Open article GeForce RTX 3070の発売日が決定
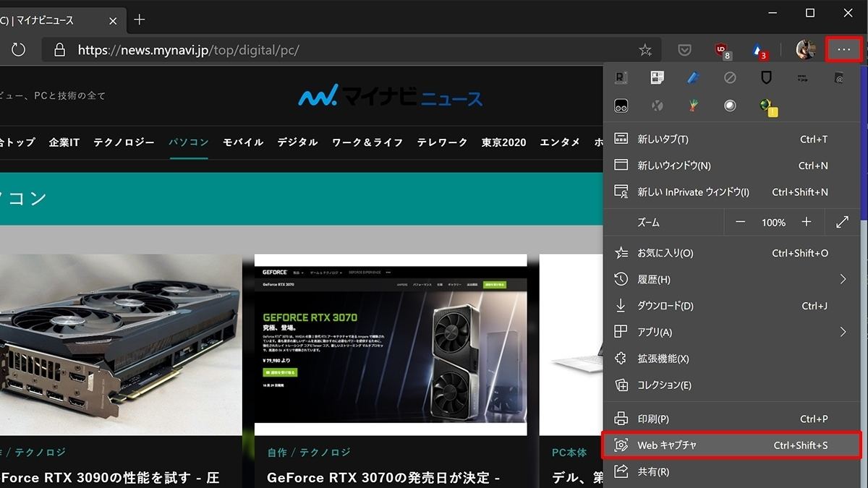 pos(384,478)
